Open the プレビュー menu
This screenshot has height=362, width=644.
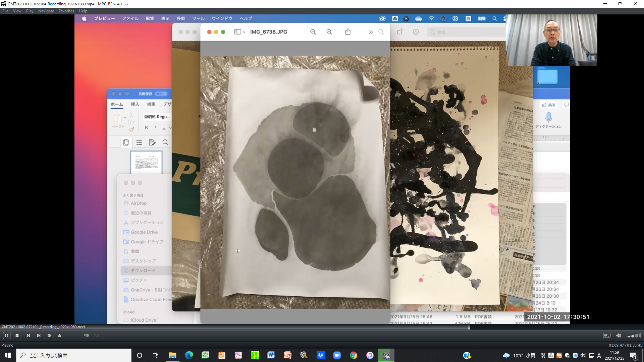104,18
